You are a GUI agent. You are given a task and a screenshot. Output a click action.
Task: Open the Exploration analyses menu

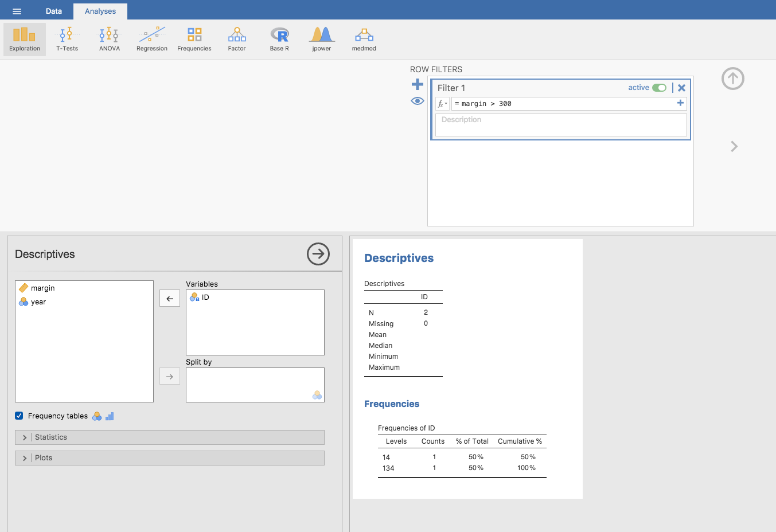(25, 39)
